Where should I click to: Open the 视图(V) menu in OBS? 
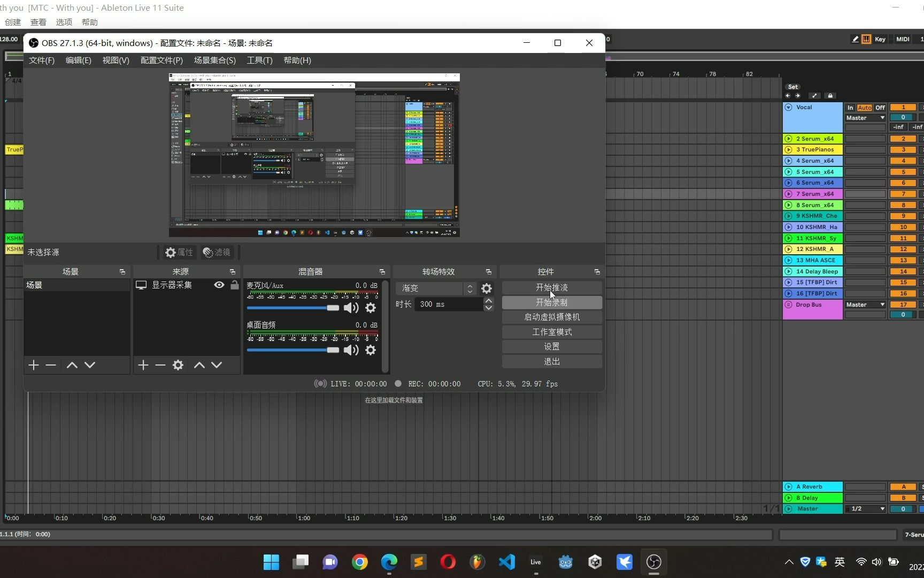click(x=116, y=60)
